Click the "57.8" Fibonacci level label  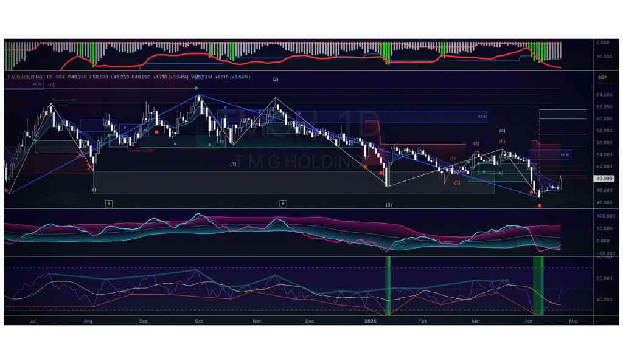coord(481,116)
